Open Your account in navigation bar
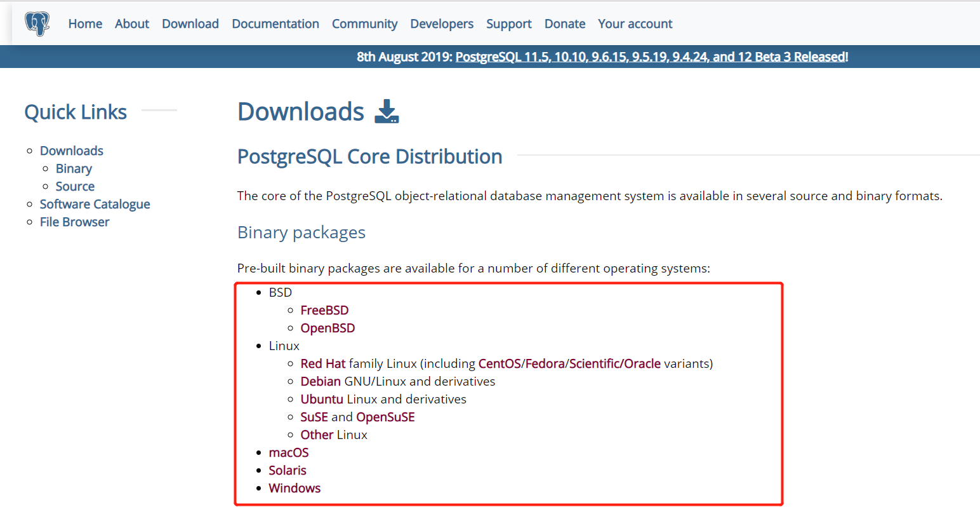The image size is (980, 507). pos(635,24)
